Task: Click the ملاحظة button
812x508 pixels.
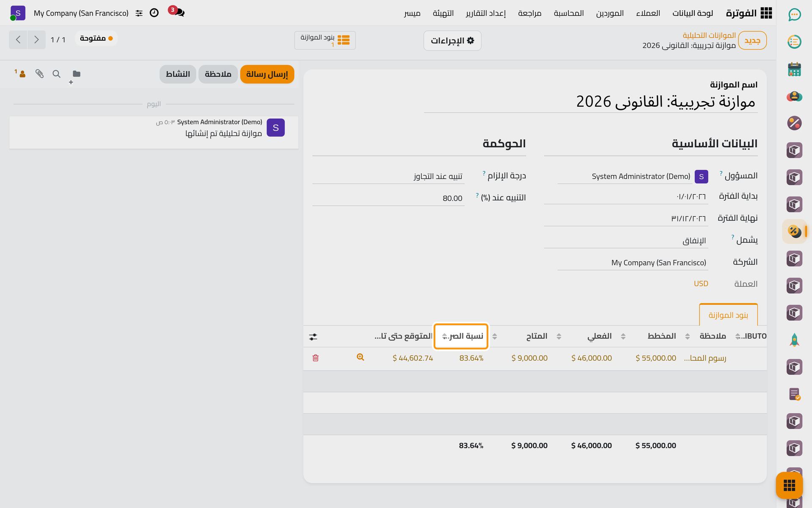Action: coord(218,74)
